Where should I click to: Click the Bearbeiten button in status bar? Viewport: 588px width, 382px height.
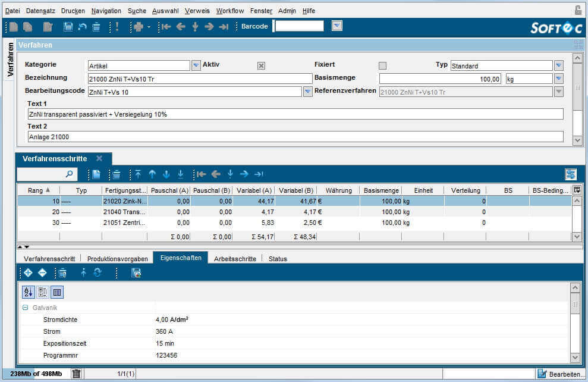560,374
